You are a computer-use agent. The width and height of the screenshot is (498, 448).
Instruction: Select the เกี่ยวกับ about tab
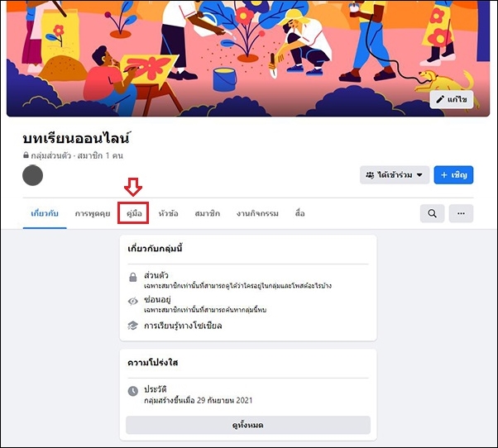point(45,213)
